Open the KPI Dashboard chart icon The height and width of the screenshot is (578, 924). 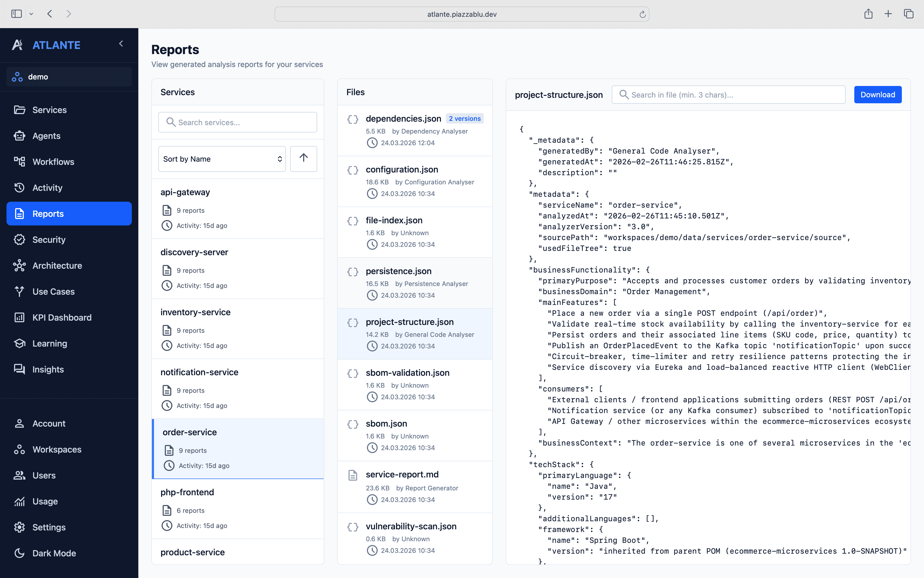[x=19, y=317]
